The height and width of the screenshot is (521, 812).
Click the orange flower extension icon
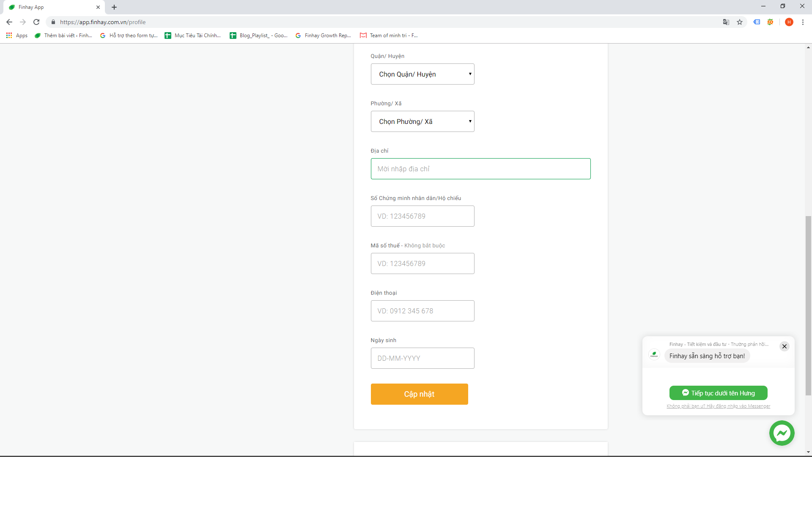coord(770,22)
